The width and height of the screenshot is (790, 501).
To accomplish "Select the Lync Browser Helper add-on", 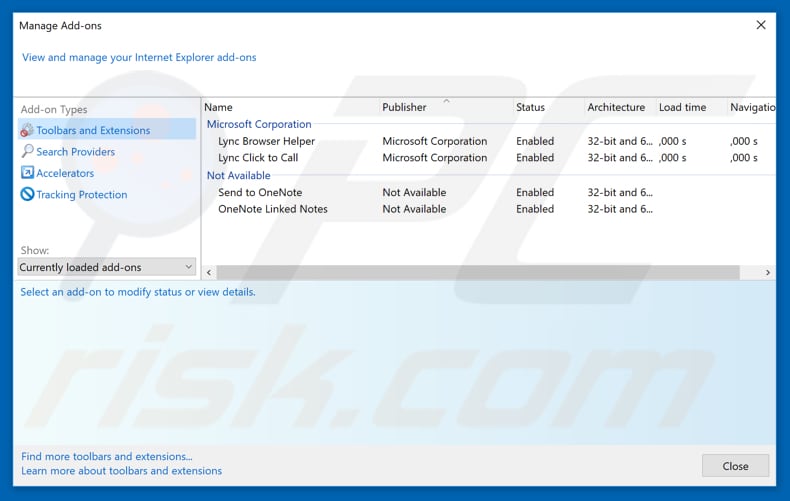I will click(266, 141).
